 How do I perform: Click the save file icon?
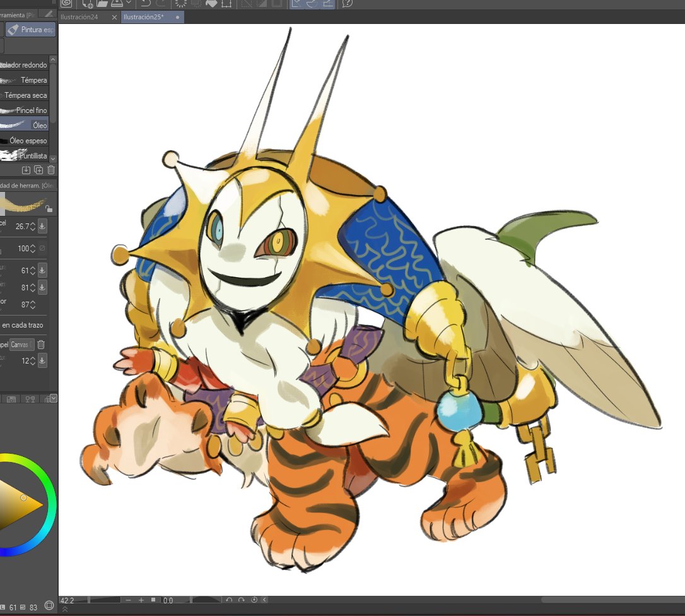[x=117, y=4]
